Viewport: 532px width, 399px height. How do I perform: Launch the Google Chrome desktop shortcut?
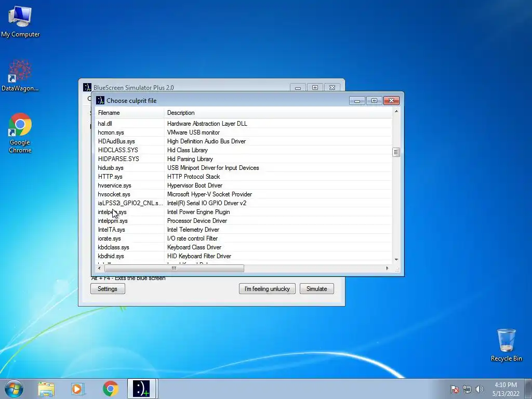20,133
